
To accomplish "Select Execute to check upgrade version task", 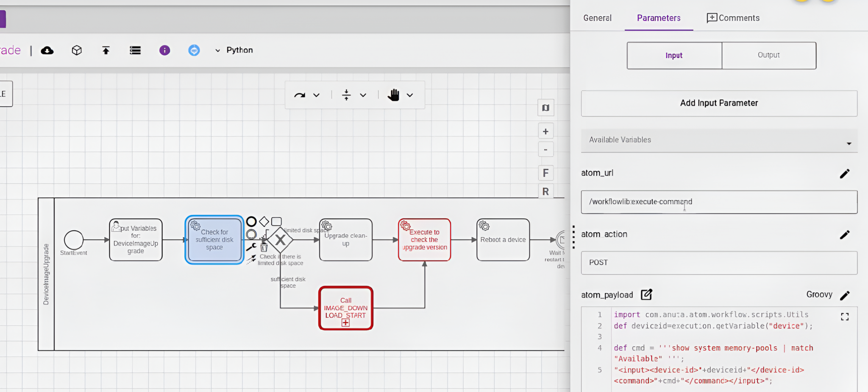I will (424, 240).
